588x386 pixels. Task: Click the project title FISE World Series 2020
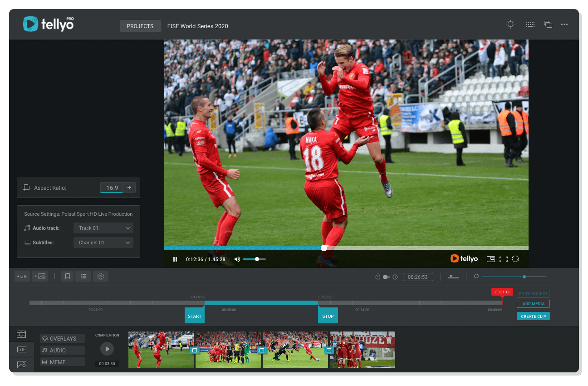tap(198, 26)
